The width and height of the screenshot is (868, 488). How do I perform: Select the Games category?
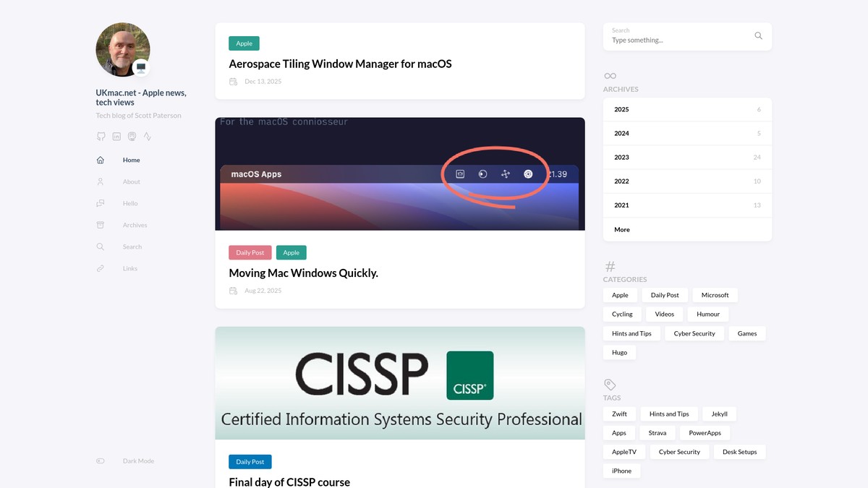point(747,333)
